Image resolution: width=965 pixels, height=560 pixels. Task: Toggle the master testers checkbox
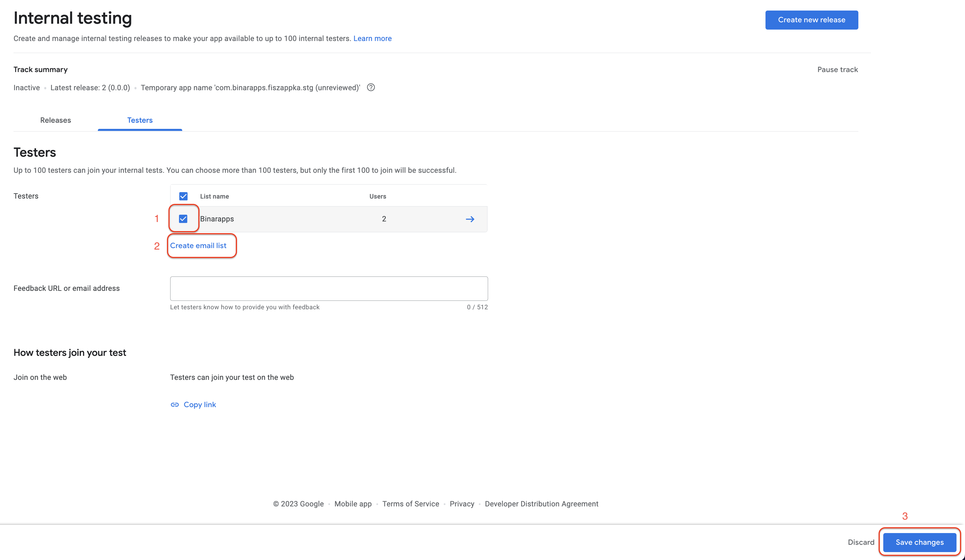183,196
